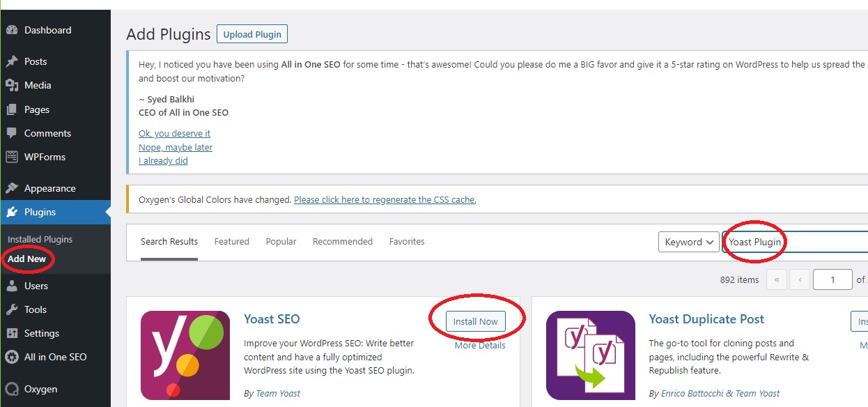Screen dimensions: 868x407
Task: Click the Dashboard gauge icon
Action: tap(12, 31)
